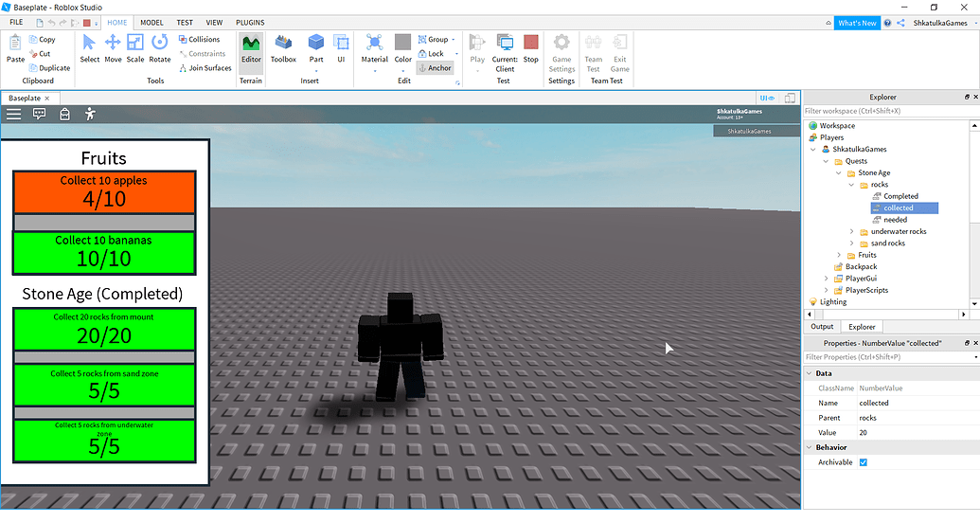
Task: Switch to the MODEL ribbon tab
Action: [151, 23]
